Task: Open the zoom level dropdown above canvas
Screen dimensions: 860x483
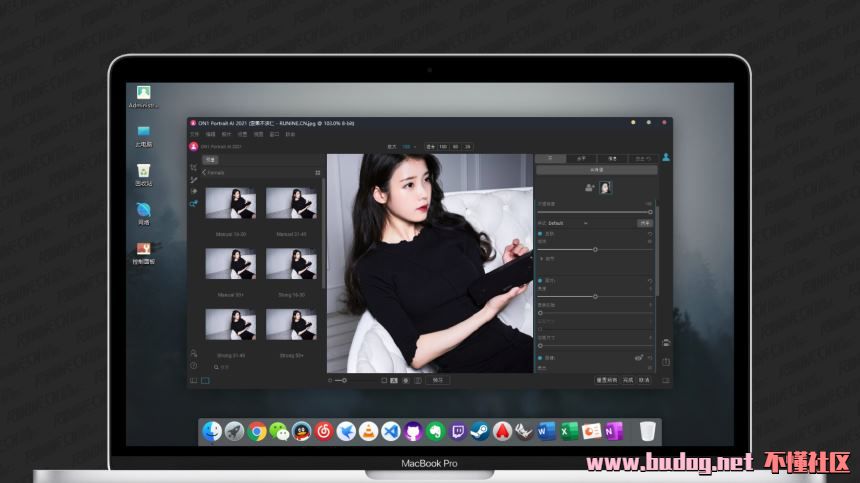Action: click(408, 146)
